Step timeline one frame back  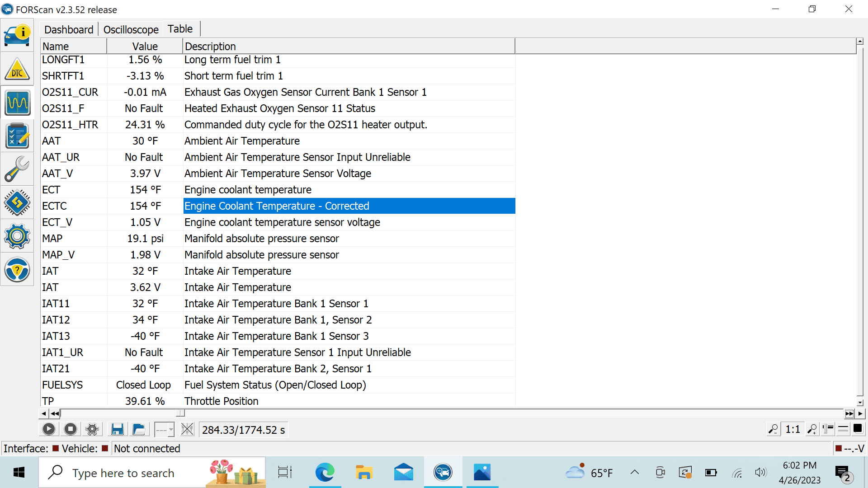pos(43,413)
